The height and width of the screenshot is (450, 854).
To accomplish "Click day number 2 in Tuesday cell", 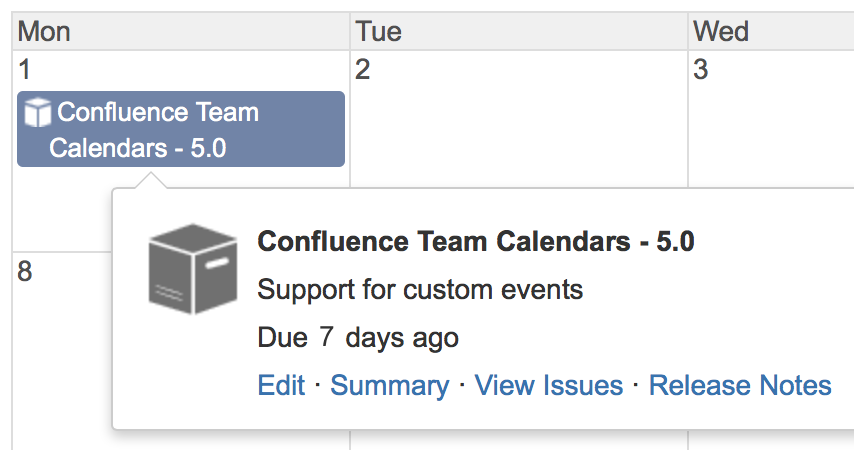I will (364, 70).
